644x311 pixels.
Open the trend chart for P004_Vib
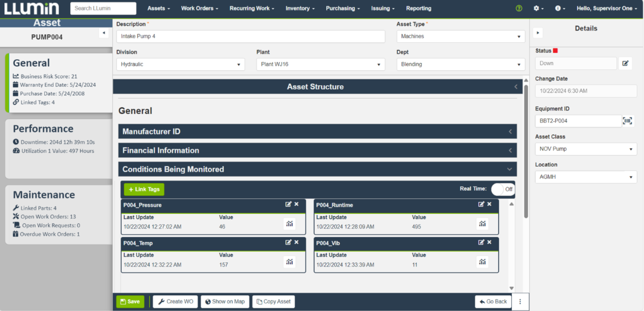pyautogui.click(x=482, y=262)
